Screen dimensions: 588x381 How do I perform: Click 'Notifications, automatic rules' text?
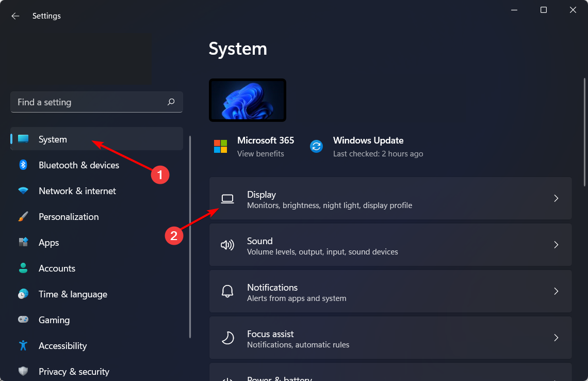(x=298, y=344)
